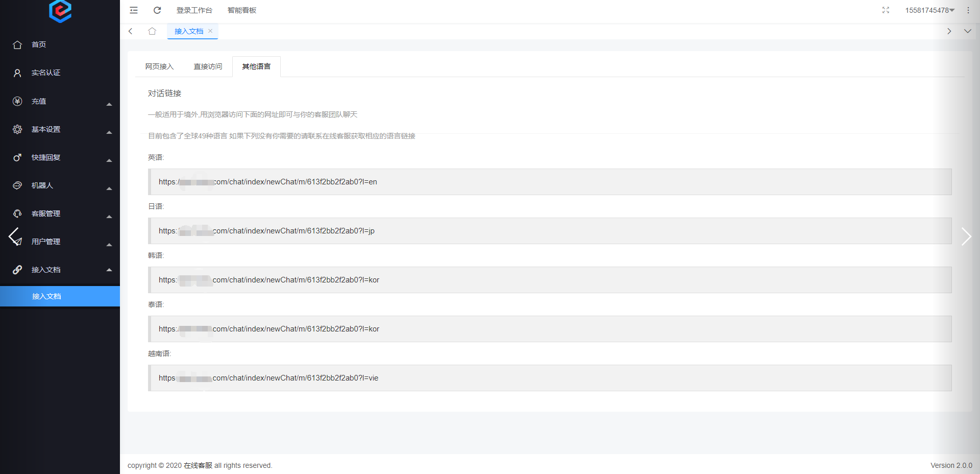Click the link icon beside 接入文档 menu

coord(17,270)
